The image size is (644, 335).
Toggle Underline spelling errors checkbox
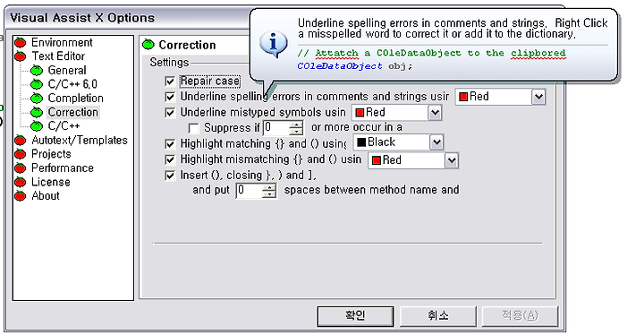click(170, 97)
